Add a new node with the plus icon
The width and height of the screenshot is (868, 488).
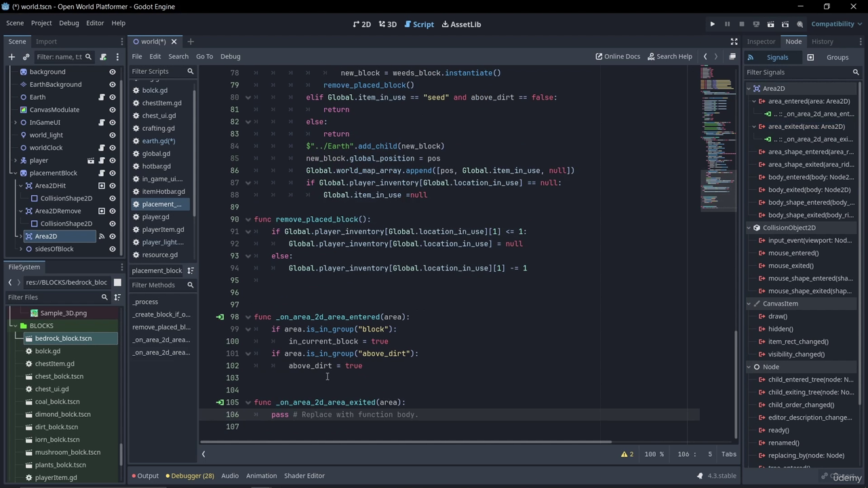tap(12, 57)
